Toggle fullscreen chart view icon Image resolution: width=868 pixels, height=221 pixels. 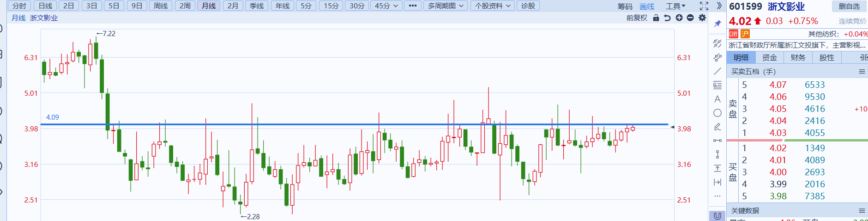(704, 6)
